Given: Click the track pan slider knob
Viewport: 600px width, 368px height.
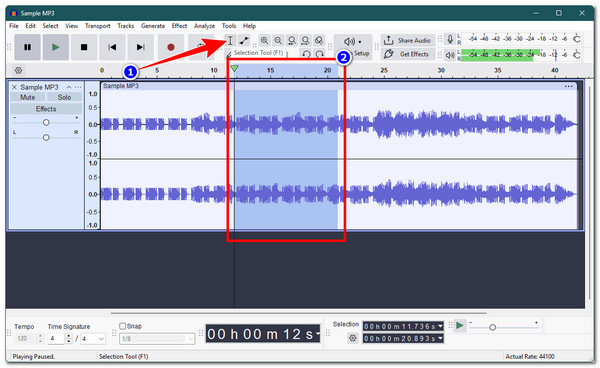Looking at the screenshot, I should tap(46, 137).
